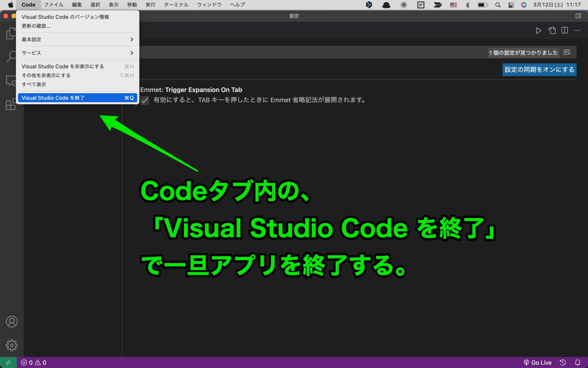Choose その他を非表示にする

pos(77,75)
